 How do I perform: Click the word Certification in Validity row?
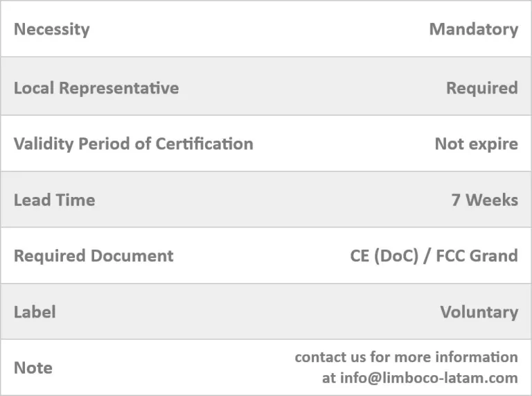pyautogui.click(x=204, y=144)
